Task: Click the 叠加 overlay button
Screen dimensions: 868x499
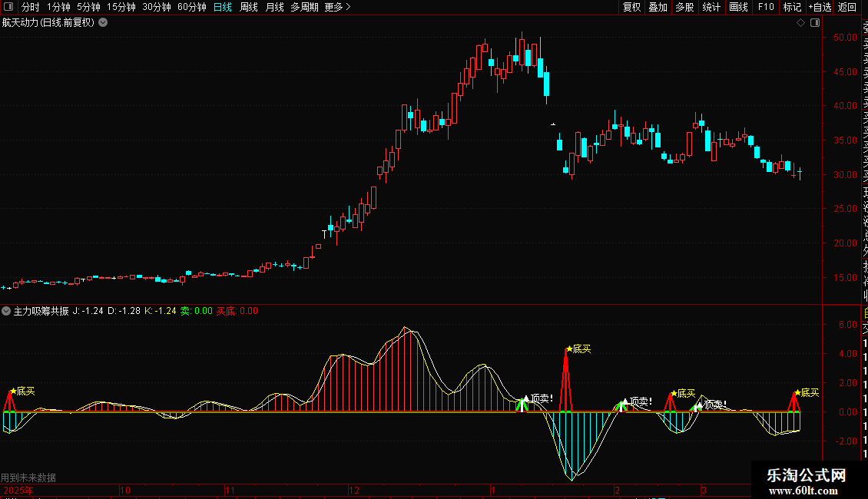Action: tap(658, 7)
